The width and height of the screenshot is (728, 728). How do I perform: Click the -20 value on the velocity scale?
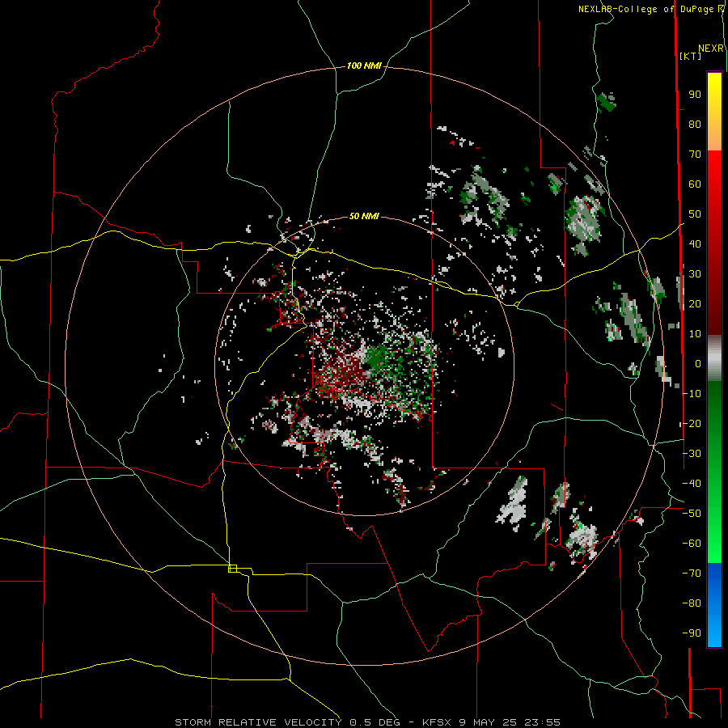pos(692,423)
